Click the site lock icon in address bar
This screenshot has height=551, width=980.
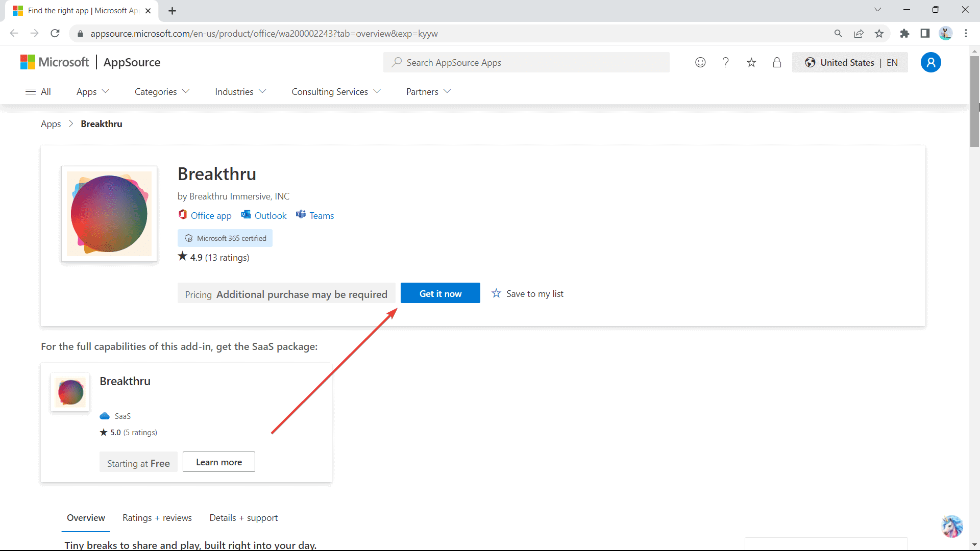80,34
